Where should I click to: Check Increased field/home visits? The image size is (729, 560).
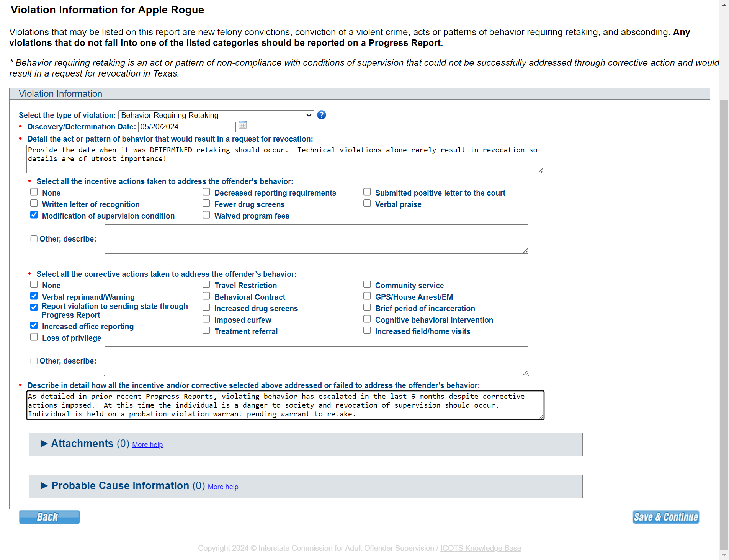click(367, 330)
